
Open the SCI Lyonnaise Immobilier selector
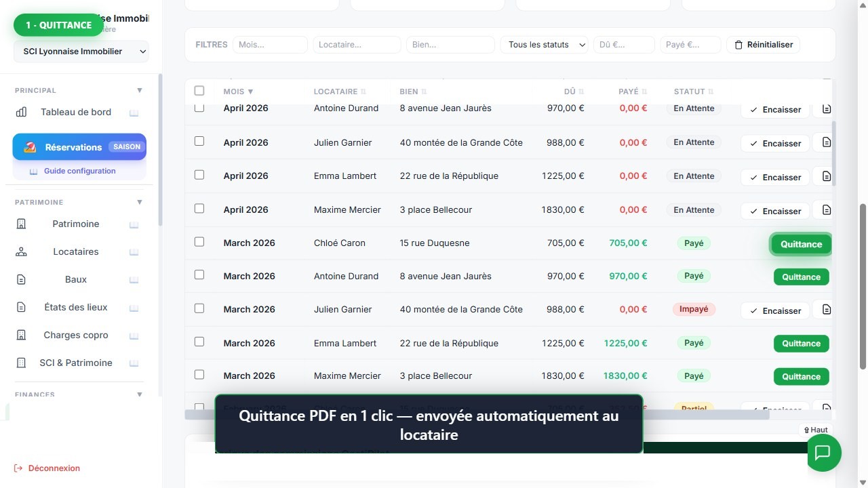81,52
